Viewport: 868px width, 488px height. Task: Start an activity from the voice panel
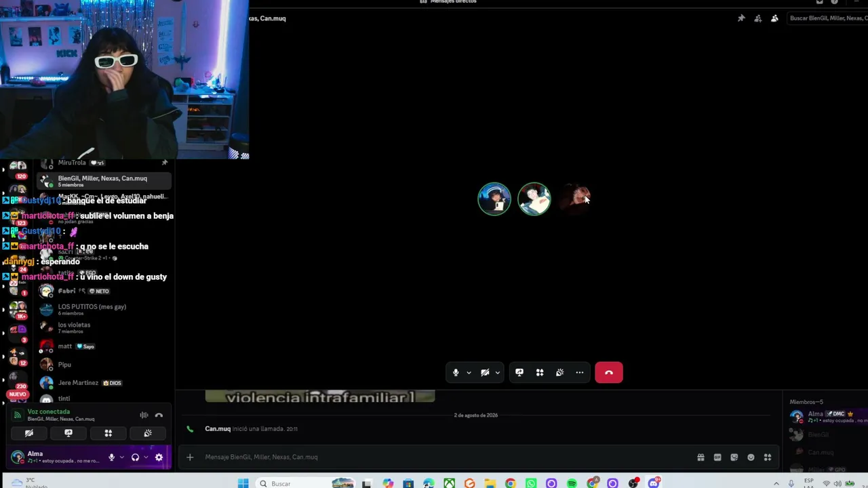(108, 433)
